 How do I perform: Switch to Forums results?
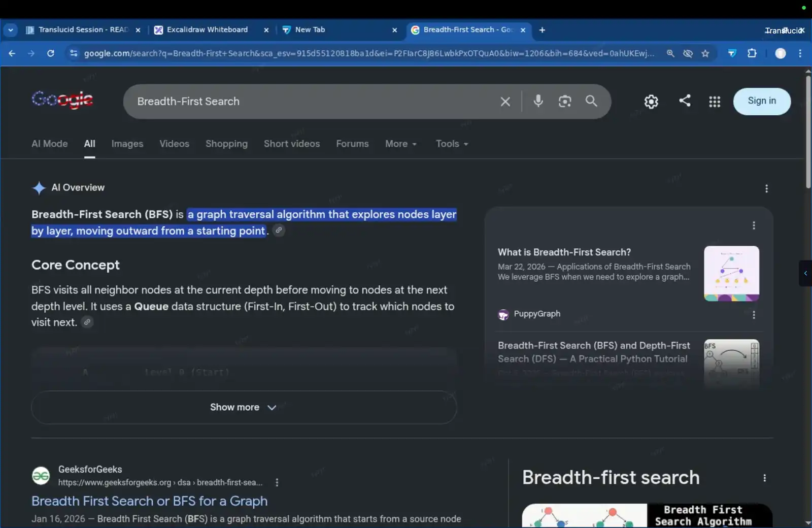click(352, 144)
